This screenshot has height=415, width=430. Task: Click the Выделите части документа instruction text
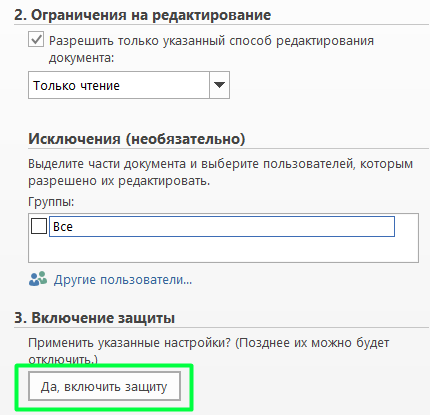click(x=221, y=164)
